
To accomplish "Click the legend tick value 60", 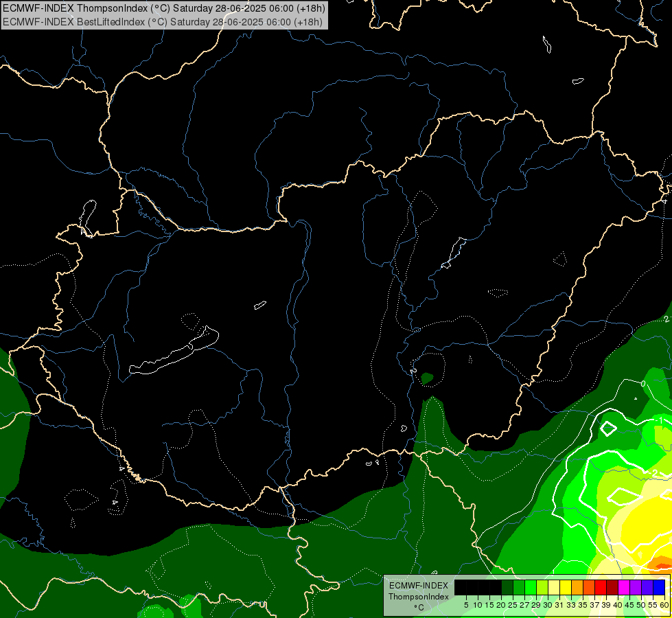I will (x=664, y=605).
